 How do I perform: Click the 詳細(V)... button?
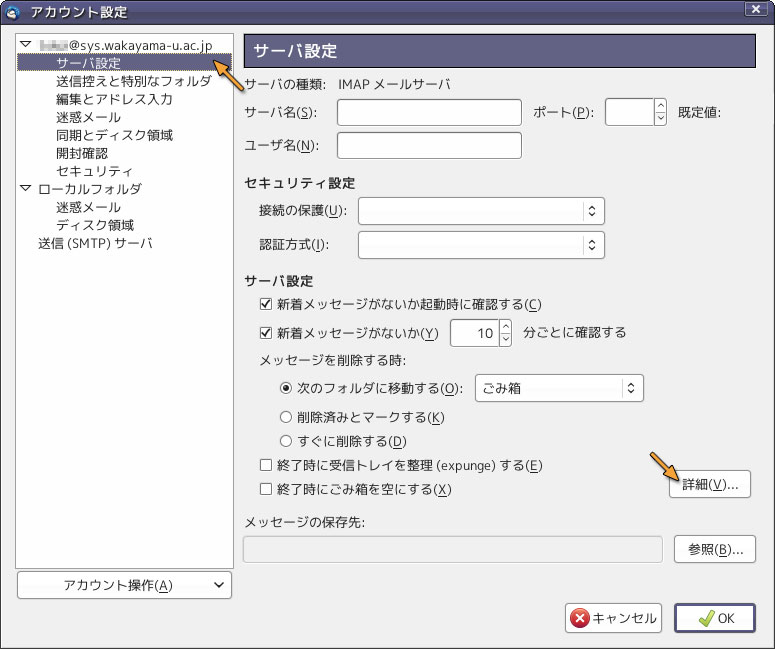tap(710, 484)
